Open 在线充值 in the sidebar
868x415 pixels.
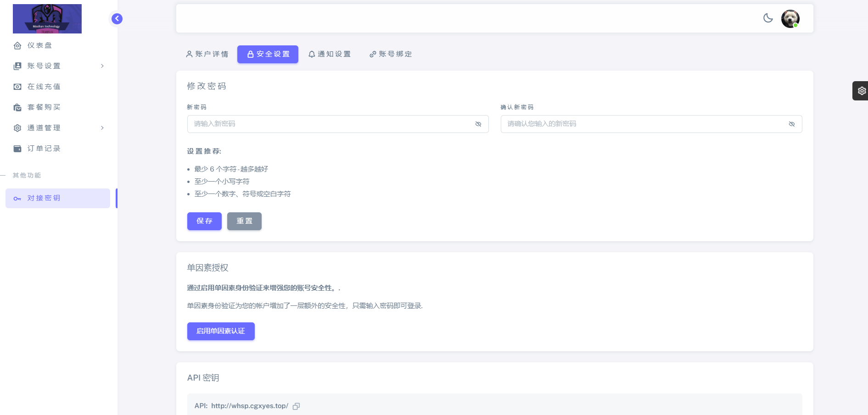44,87
